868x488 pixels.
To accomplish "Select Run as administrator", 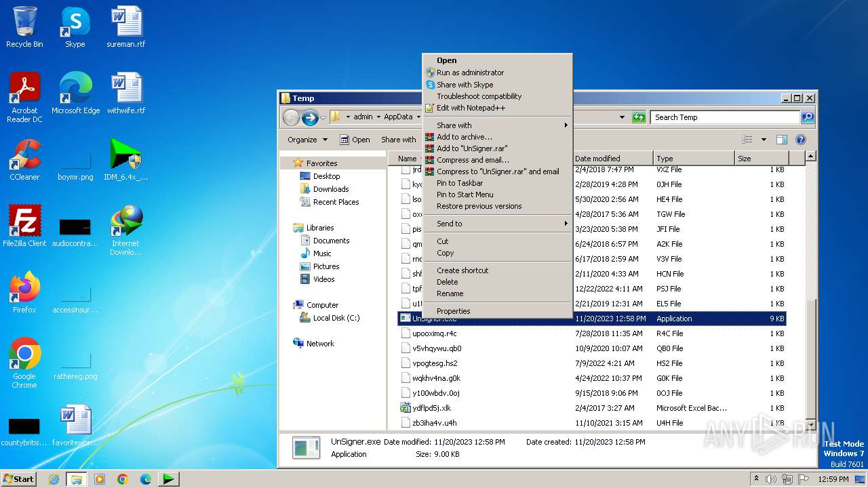I will (x=497, y=73).
